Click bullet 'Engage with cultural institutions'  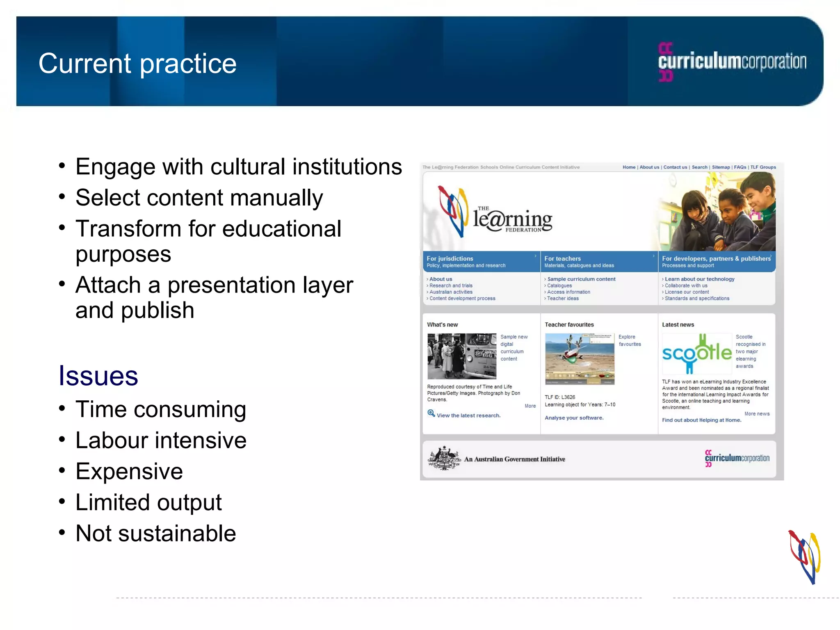[238, 167]
